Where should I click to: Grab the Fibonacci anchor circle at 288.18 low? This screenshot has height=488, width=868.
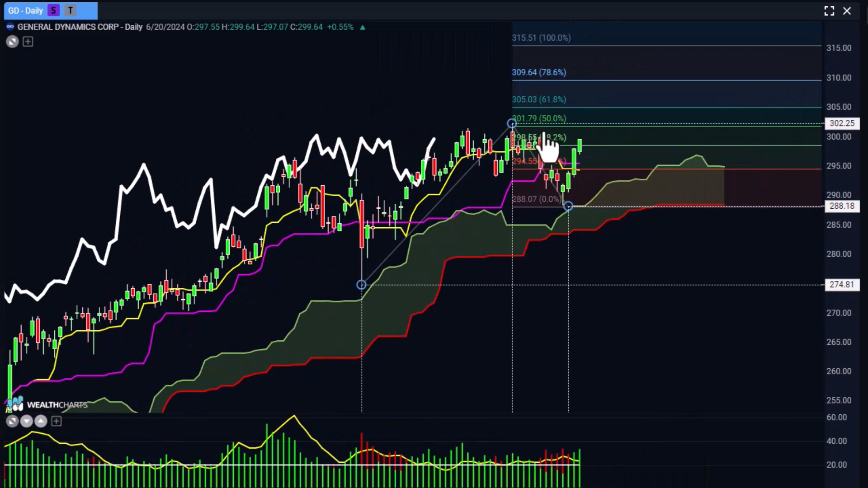(x=568, y=206)
